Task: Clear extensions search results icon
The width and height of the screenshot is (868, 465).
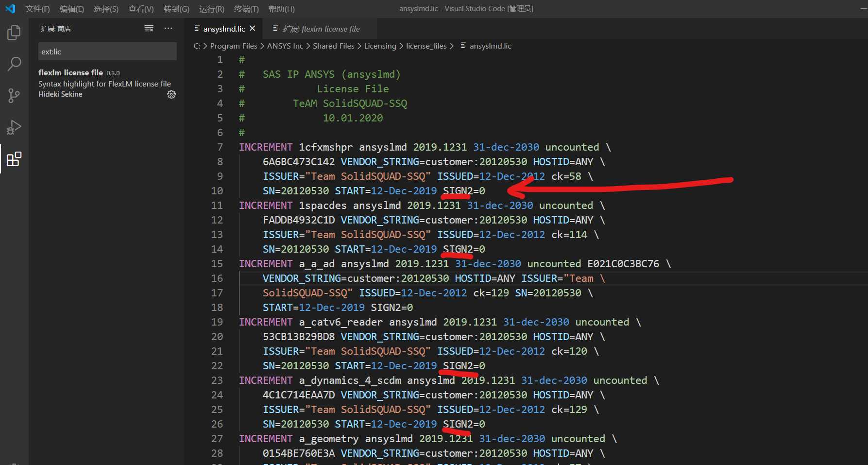Action: tap(149, 29)
